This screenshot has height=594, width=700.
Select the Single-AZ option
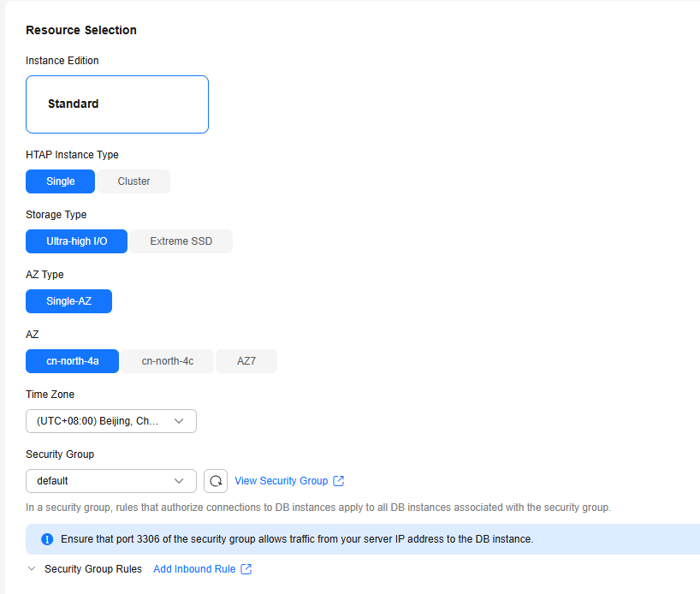tap(68, 301)
